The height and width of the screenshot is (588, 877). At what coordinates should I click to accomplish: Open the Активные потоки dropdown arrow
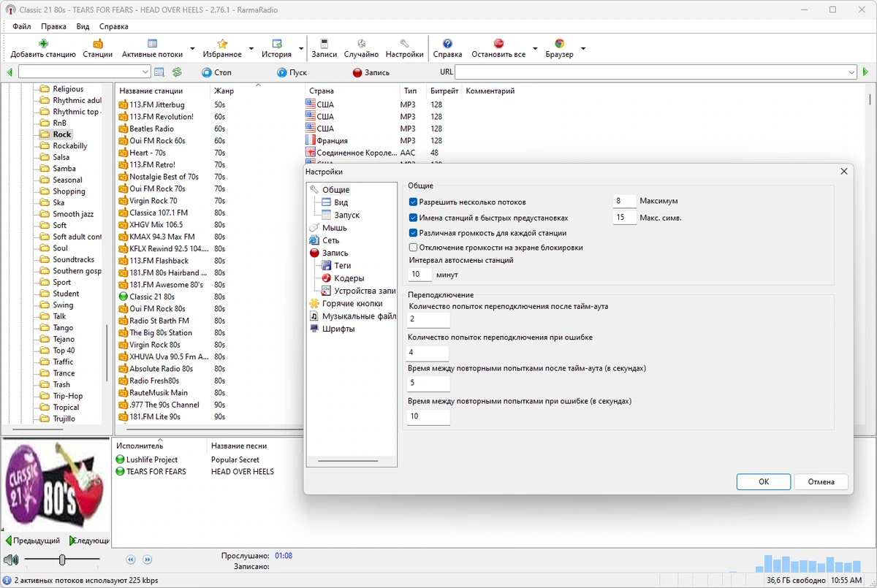[x=192, y=50]
